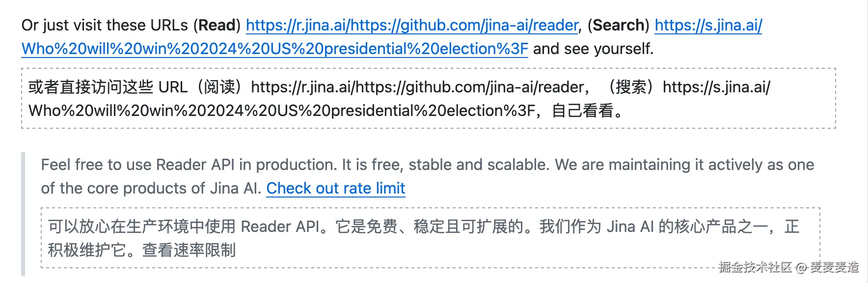
Task: Click the '可以放心在生产环境中使用 Reader API' sentence
Action: point(184,226)
